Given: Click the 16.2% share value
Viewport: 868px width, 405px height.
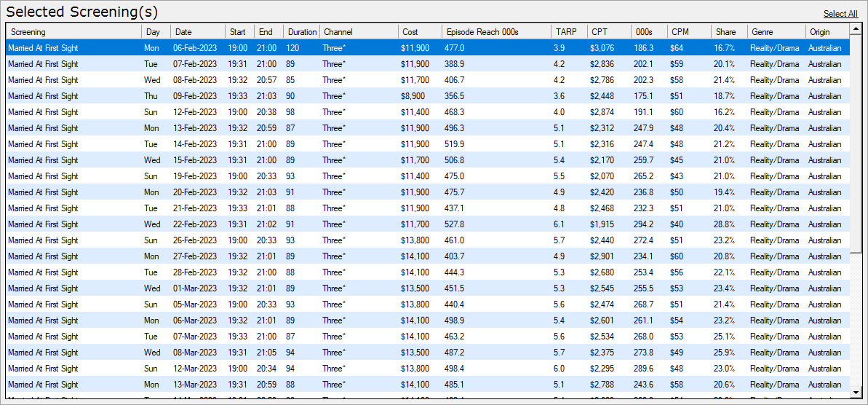Looking at the screenshot, I should pos(725,112).
